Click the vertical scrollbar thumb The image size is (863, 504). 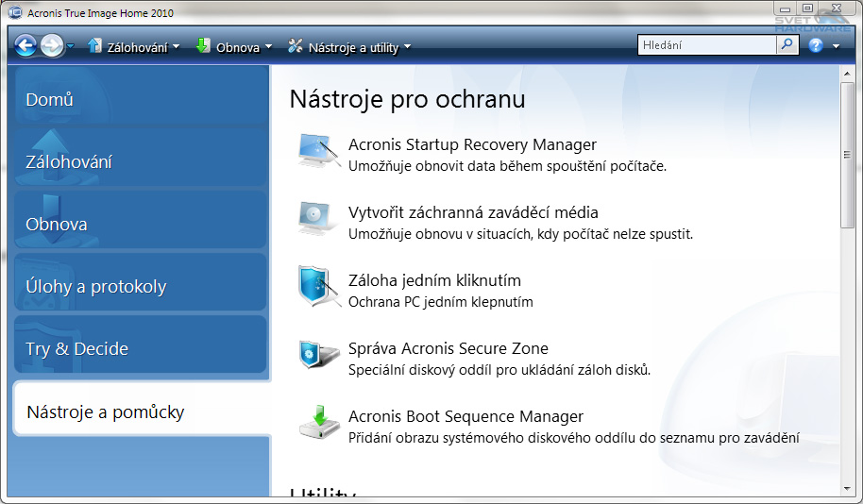[847, 155]
